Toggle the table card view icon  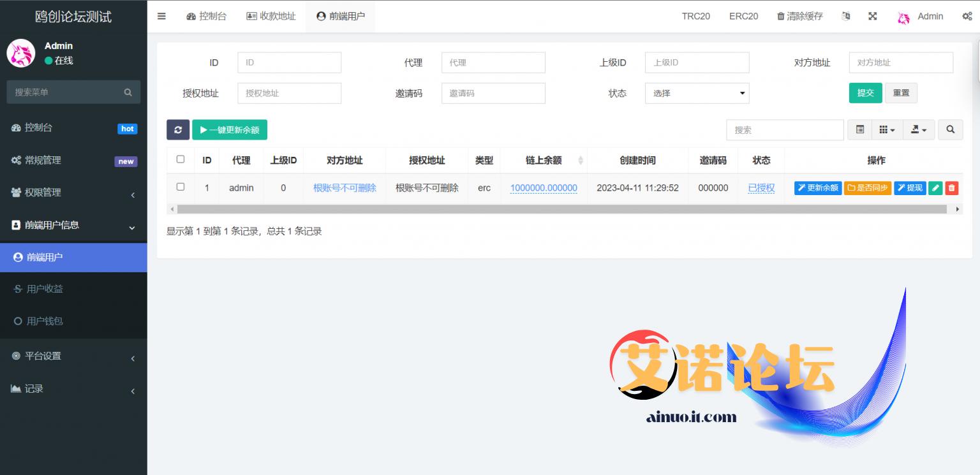coord(859,129)
